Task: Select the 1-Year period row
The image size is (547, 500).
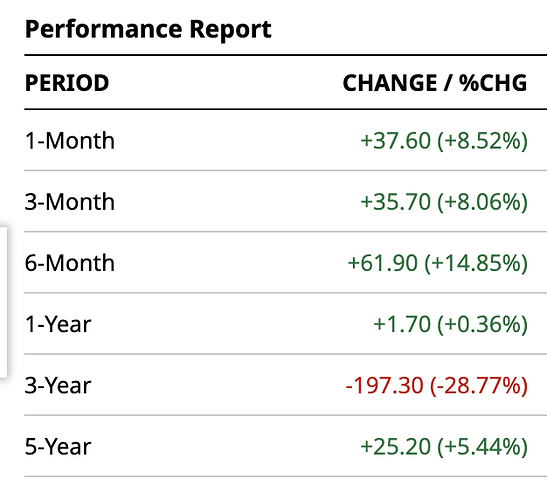Action: 286,324
